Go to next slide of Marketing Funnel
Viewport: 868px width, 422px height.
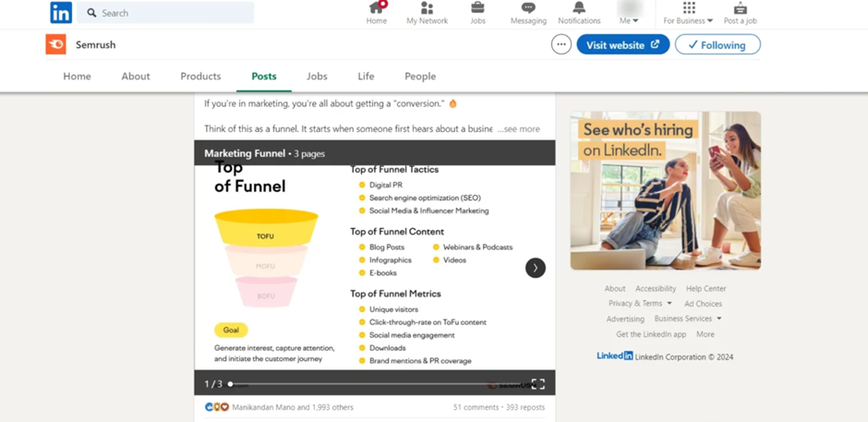(x=536, y=268)
